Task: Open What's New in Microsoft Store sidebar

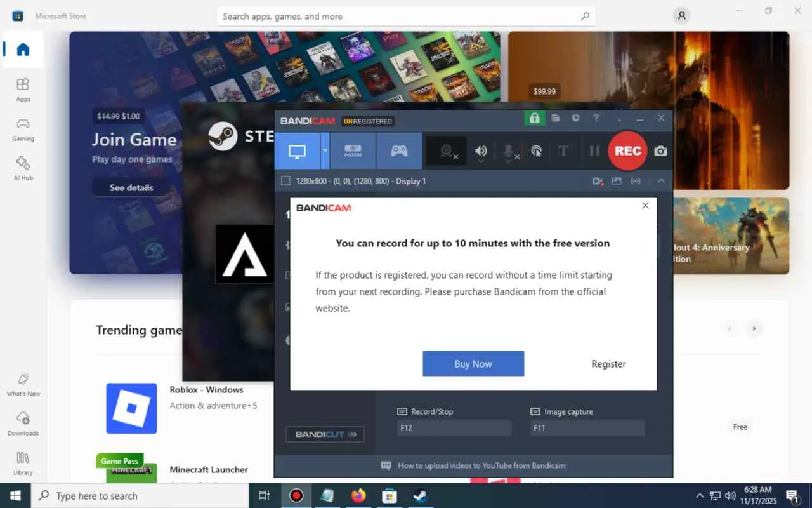Action: click(x=23, y=385)
